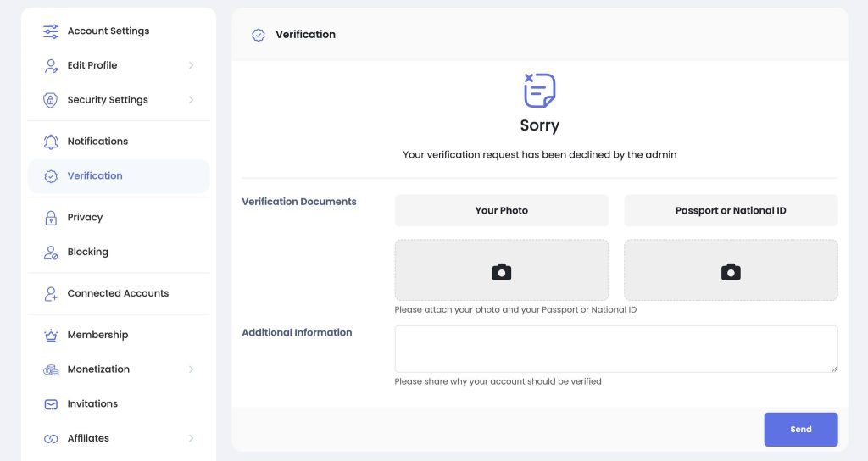Click the Notifications bell icon

click(x=51, y=142)
